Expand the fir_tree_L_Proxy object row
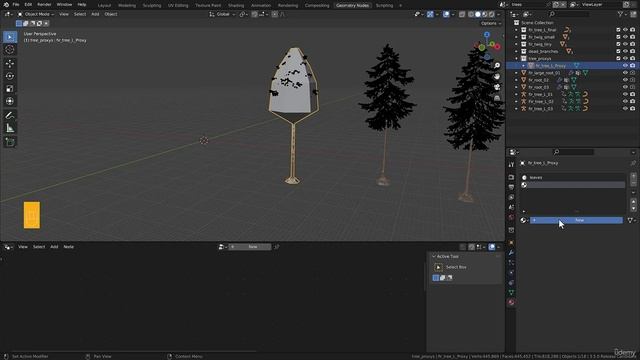The image size is (640, 360). (x=524, y=66)
